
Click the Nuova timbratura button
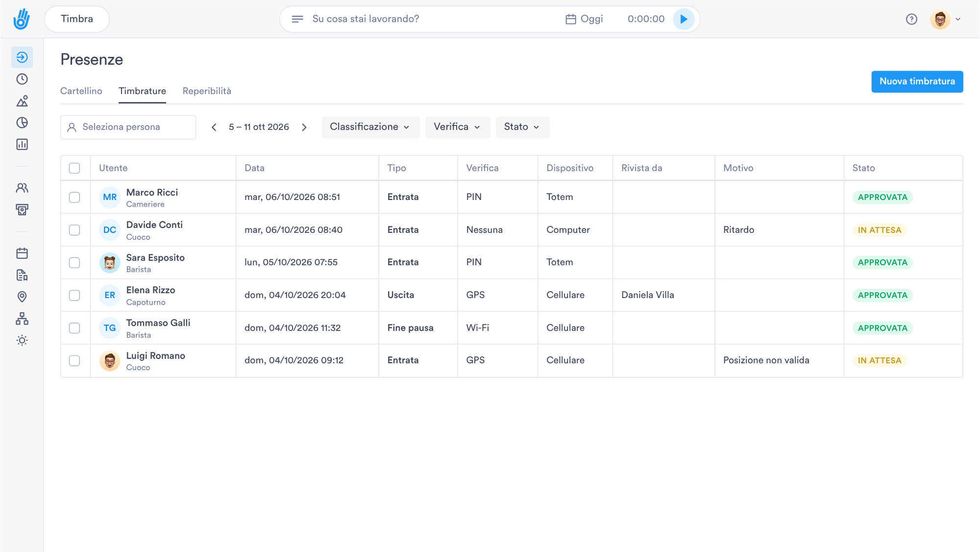click(917, 81)
